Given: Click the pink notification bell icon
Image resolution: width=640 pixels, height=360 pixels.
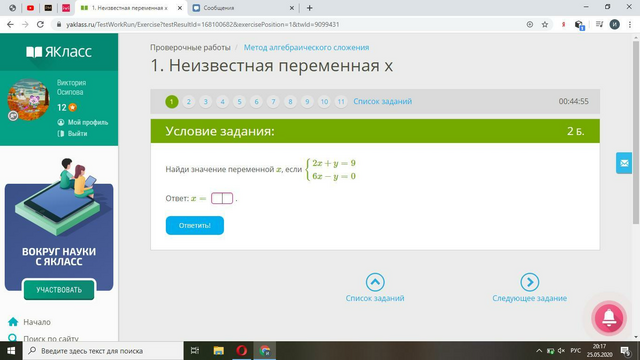Looking at the screenshot, I should 609,318.
